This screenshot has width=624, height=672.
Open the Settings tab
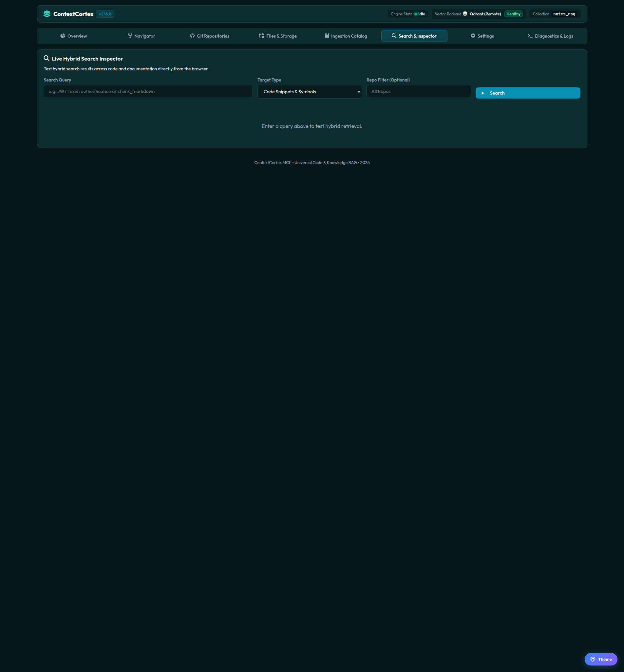click(482, 36)
